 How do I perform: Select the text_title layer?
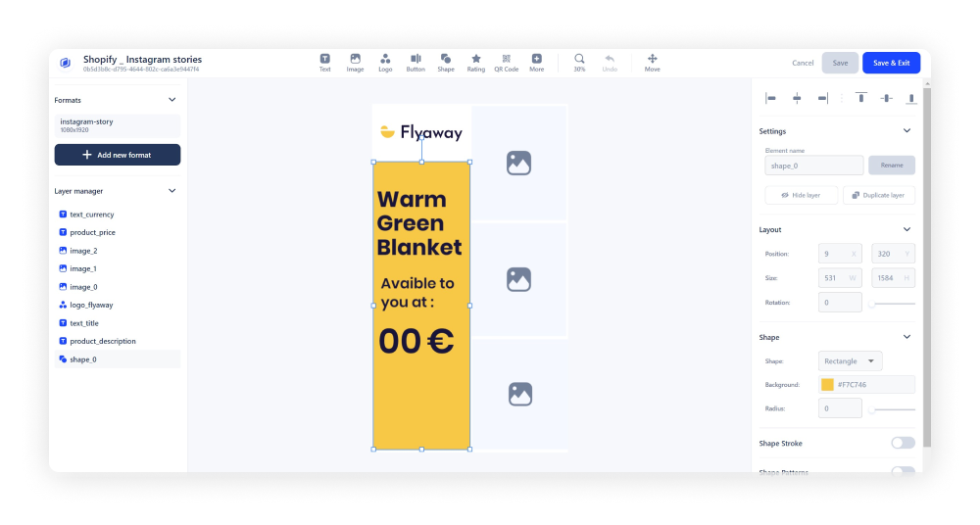pos(118,323)
